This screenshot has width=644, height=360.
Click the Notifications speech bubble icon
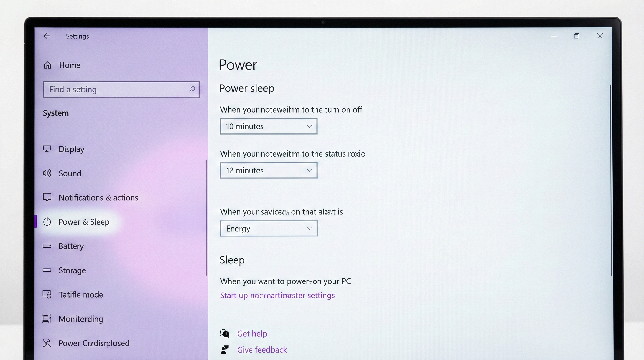point(47,197)
